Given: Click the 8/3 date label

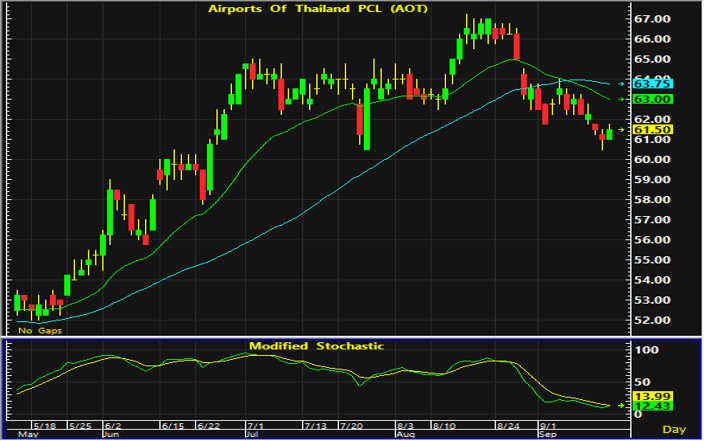Looking at the screenshot, I should pyautogui.click(x=405, y=426).
